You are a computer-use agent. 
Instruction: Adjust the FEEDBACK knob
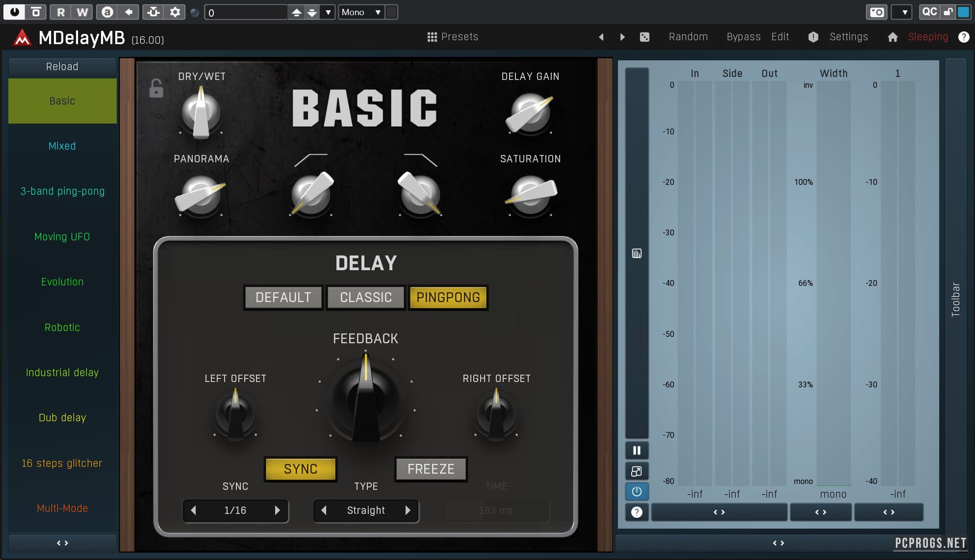tap(365, 400)
